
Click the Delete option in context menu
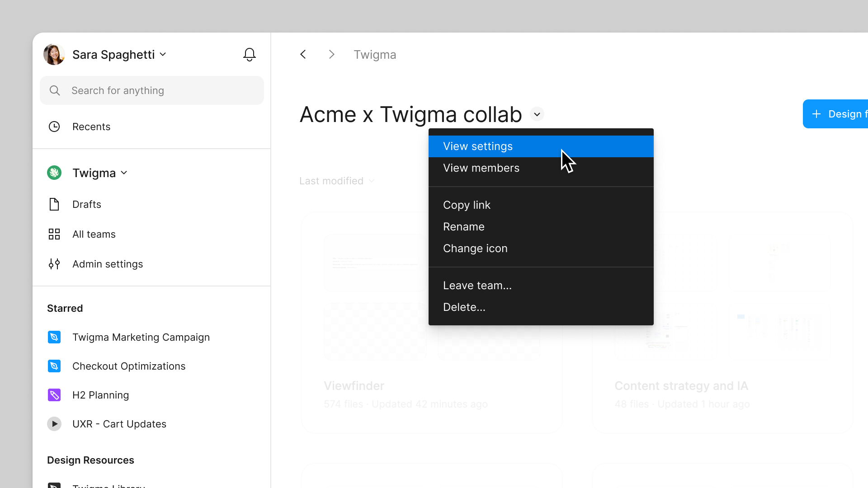point(464,307)
